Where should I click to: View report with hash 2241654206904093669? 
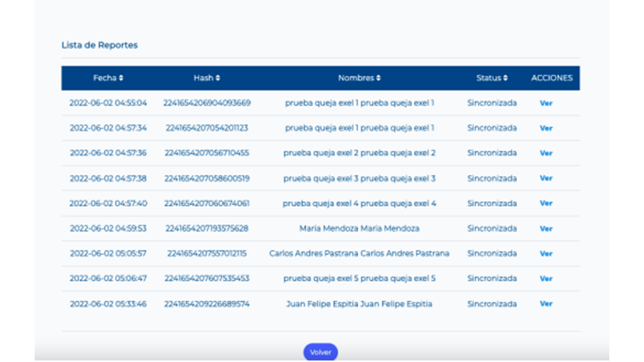(x=546, y=103)
